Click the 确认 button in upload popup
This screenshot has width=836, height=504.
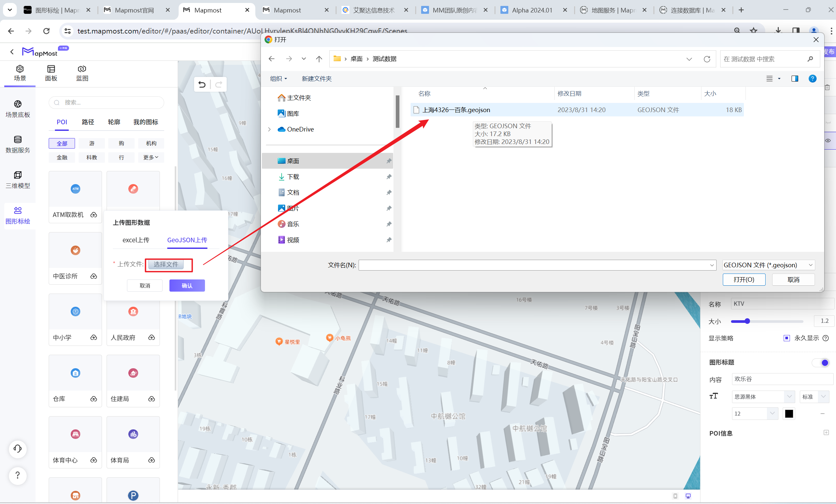pyautogui.click(x=187, y=286)
